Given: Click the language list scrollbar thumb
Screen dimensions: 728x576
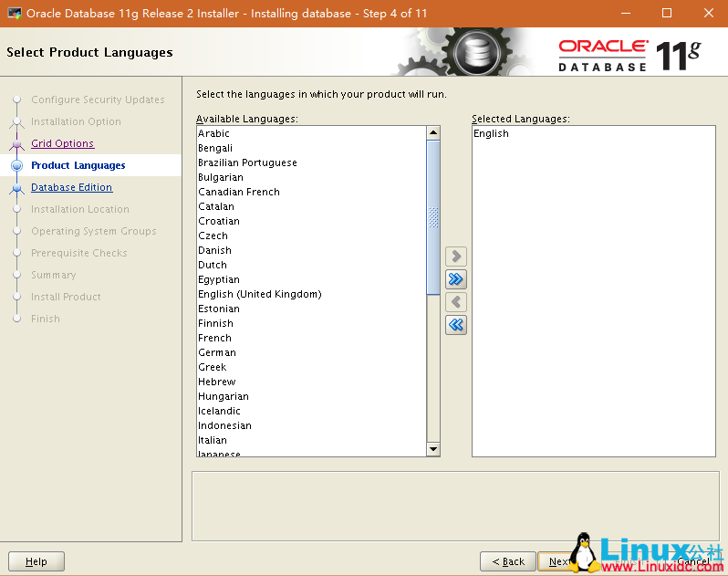Looking at the screenshot, I should pos(433,217).
